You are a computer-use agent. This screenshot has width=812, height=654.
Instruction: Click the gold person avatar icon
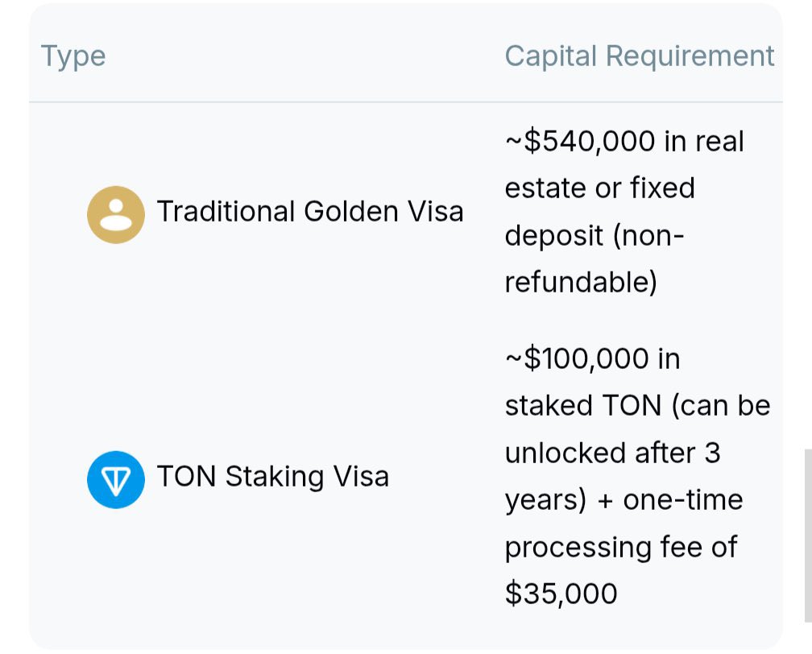[115, 215]
